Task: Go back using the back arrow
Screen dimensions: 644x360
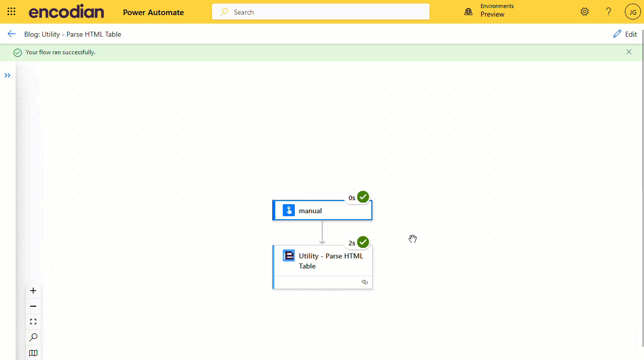Action: 12,34
